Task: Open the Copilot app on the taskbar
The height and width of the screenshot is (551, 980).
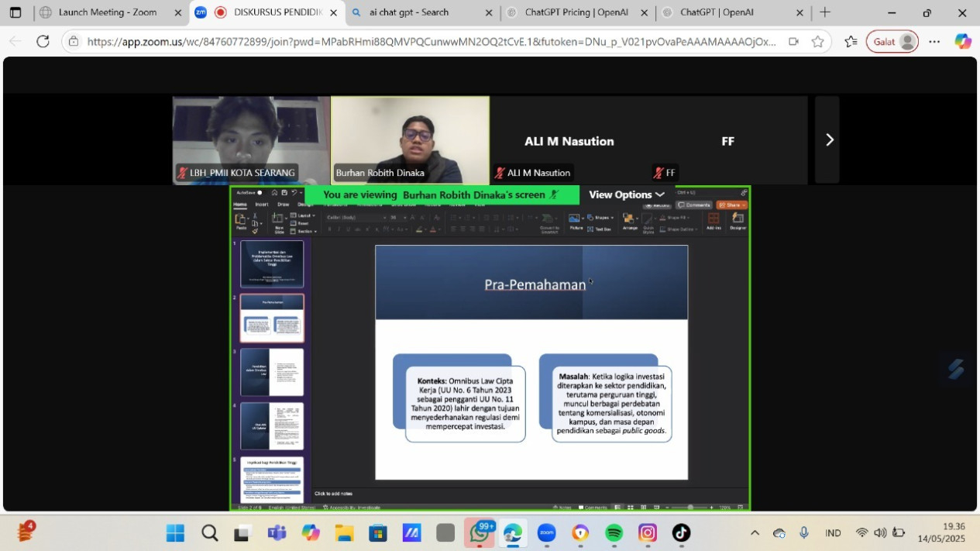Action: (311, 533)
